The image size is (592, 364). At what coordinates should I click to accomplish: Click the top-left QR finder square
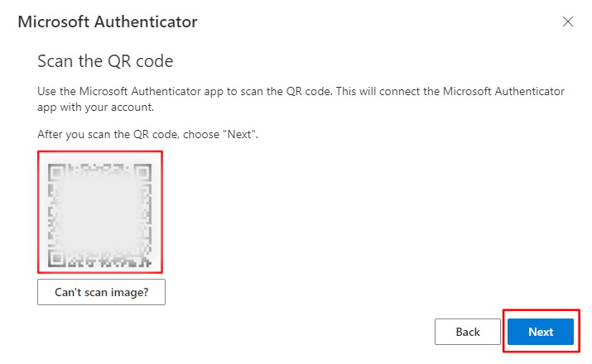(x=57, y=172)
